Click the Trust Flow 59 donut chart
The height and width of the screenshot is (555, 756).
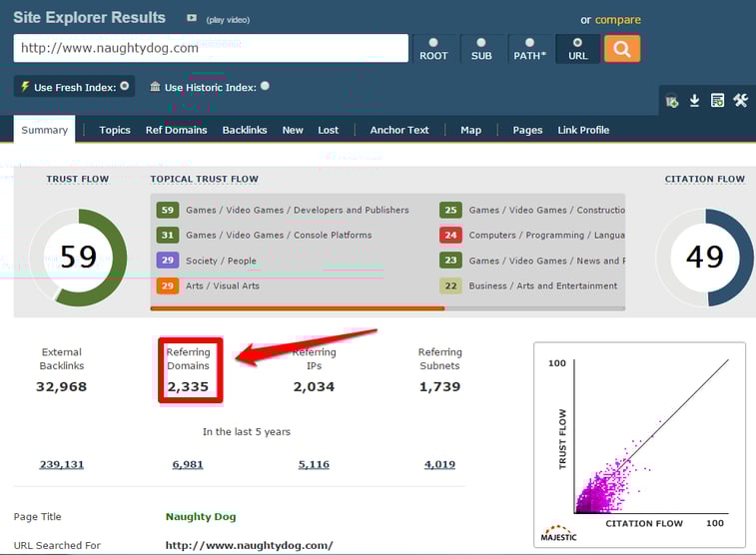click(x=78, y=258)
